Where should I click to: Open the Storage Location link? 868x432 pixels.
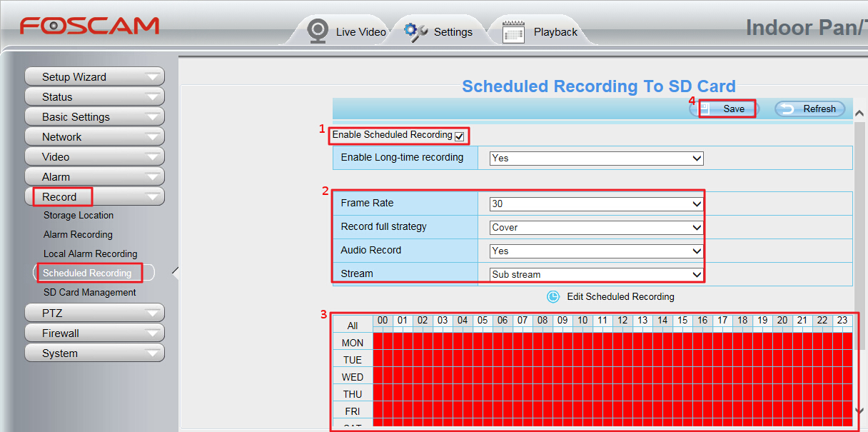(79, 216)
